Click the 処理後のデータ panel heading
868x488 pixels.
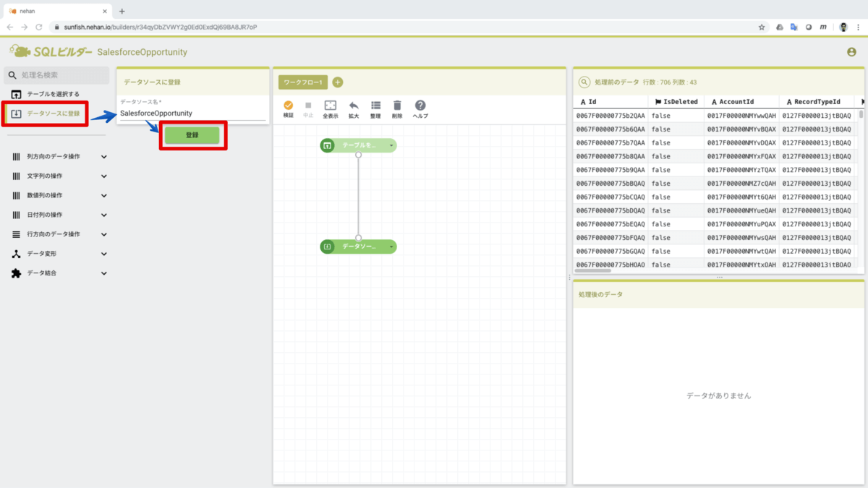(600, 294)
